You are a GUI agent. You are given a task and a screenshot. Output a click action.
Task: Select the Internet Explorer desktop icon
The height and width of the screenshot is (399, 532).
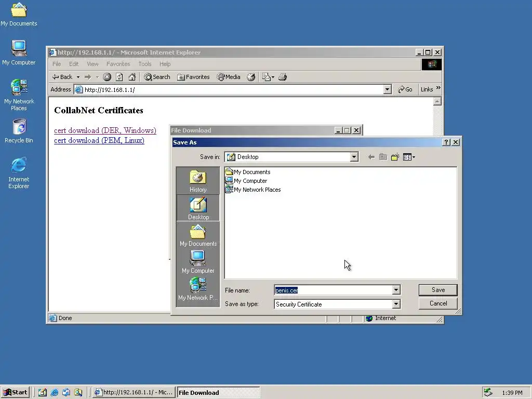(x=19, y=172)
